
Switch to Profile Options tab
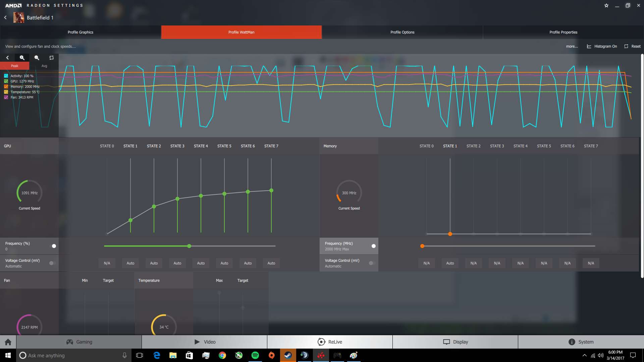(402, 32)
